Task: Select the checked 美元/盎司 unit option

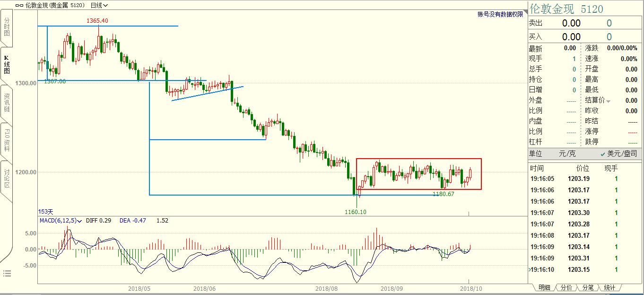Action: tap(618, 153)
